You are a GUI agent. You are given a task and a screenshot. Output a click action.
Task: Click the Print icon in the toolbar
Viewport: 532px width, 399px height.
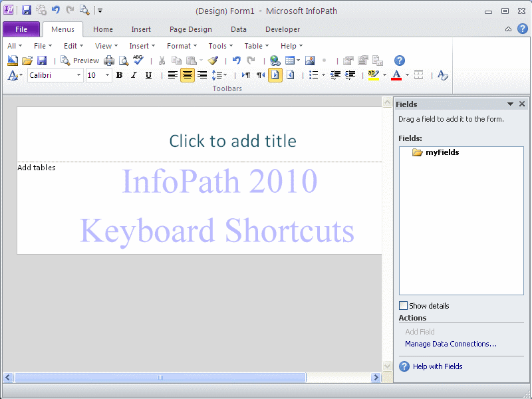[x=109, y=61]
